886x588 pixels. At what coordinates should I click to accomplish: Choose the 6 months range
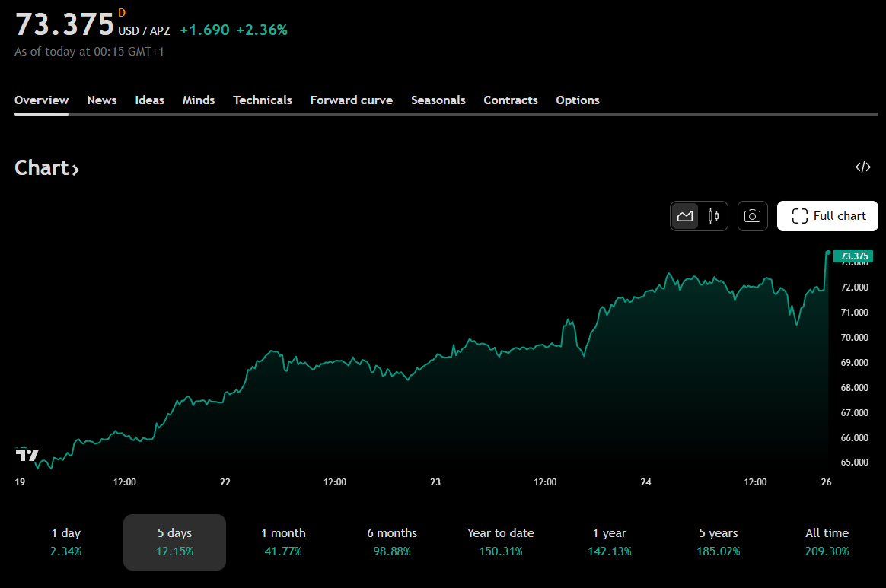point(392,542)
